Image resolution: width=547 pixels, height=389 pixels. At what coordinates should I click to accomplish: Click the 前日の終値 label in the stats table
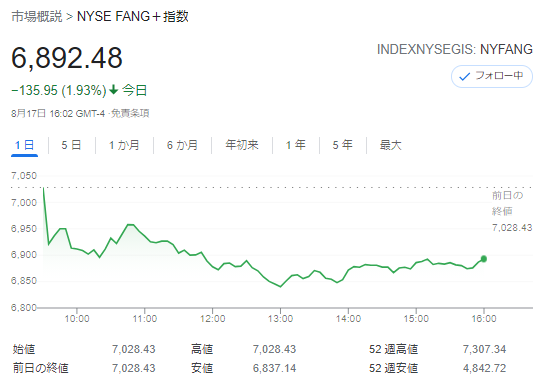pyautogui.click(x=40, y=368)
